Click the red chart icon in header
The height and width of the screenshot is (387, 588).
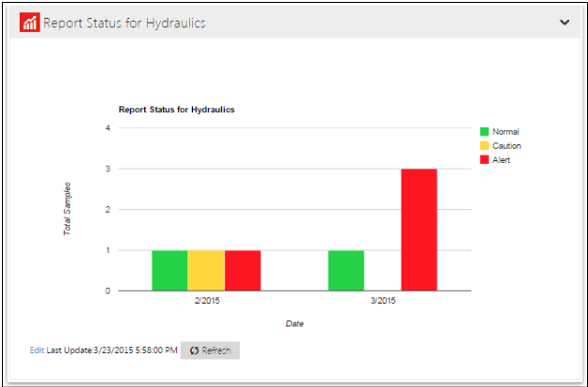[x=30, y=22]
